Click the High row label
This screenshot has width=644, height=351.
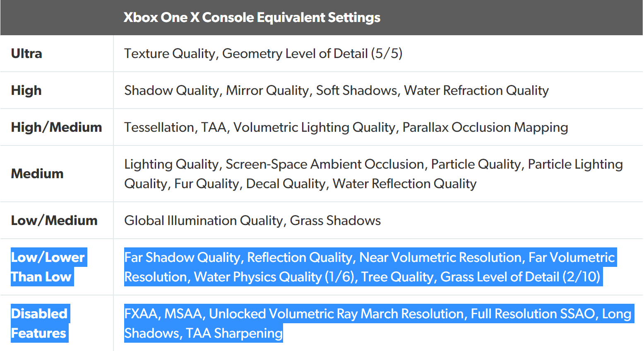click(26, 90)
